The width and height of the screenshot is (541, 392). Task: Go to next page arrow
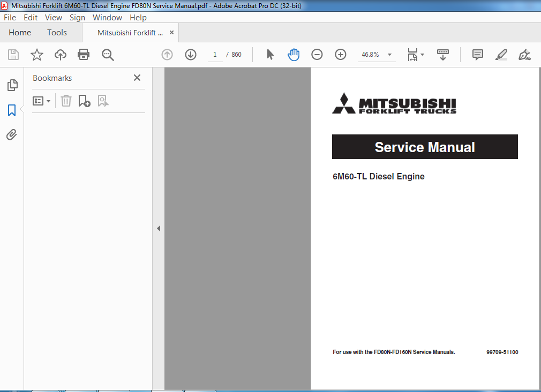tap(191, 55)
